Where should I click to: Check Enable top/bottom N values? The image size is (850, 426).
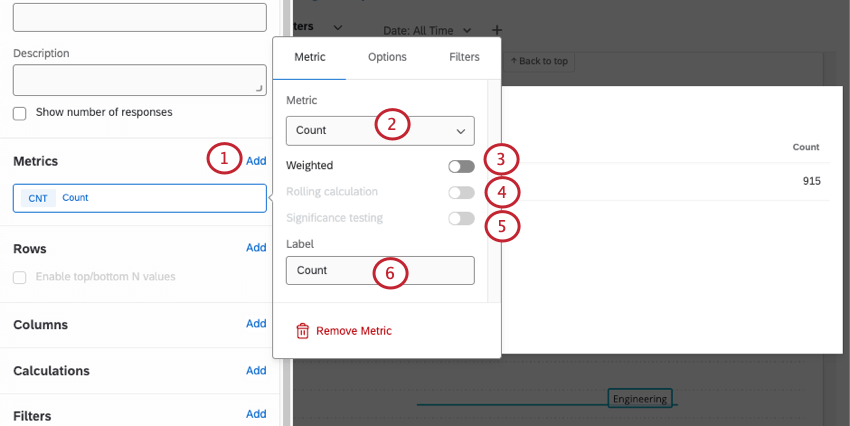(x=20, y=277)
